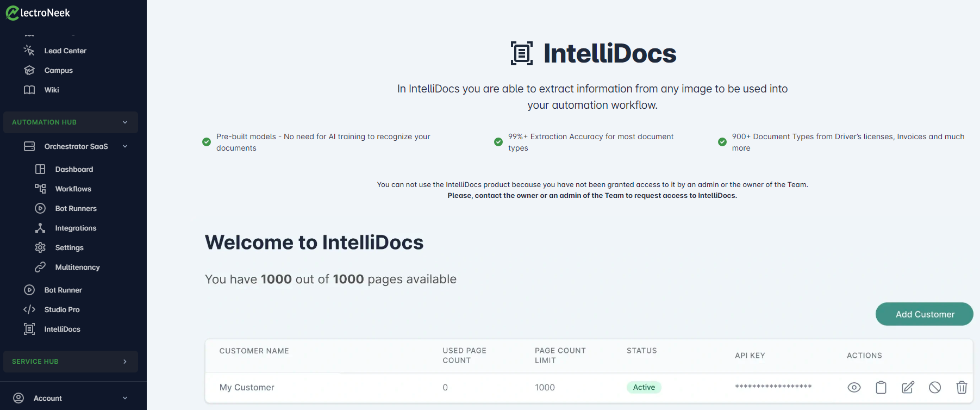Image resolution: width=980 pixels, height=410 pixels.
Task: Click My Customer name cell
Action: tap(247, 387)
